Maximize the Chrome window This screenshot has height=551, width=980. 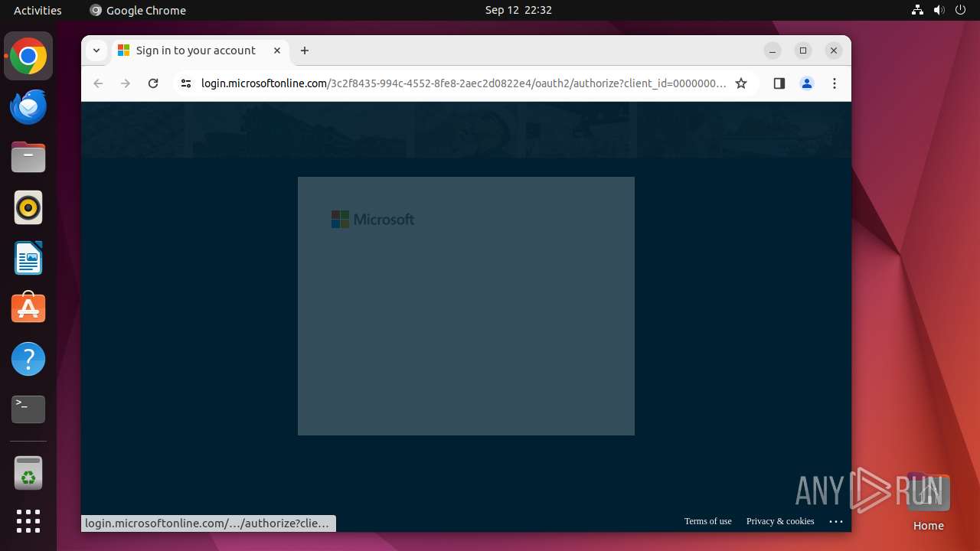point(803,51)
